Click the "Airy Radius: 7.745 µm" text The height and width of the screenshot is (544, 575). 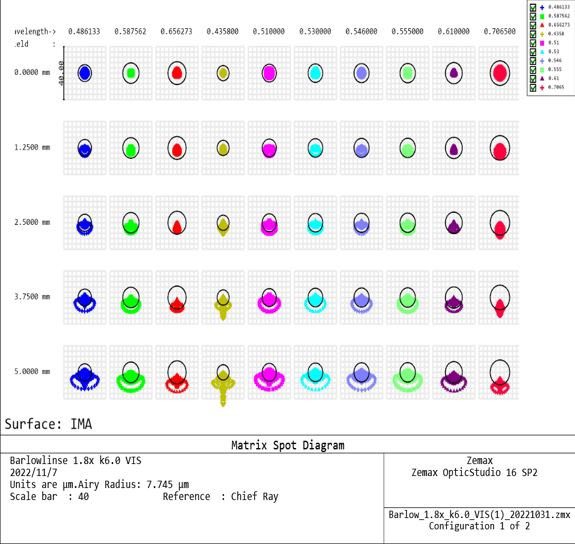click(134, 485)
